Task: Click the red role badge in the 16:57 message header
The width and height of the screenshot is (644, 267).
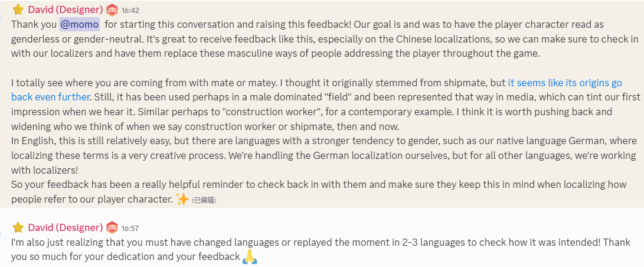Action: pos(112,227)
